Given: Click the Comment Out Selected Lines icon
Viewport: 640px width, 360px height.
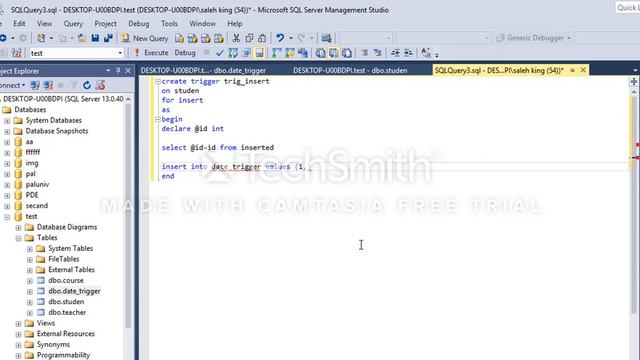Looking at the screenshot, I should (364, 53).
